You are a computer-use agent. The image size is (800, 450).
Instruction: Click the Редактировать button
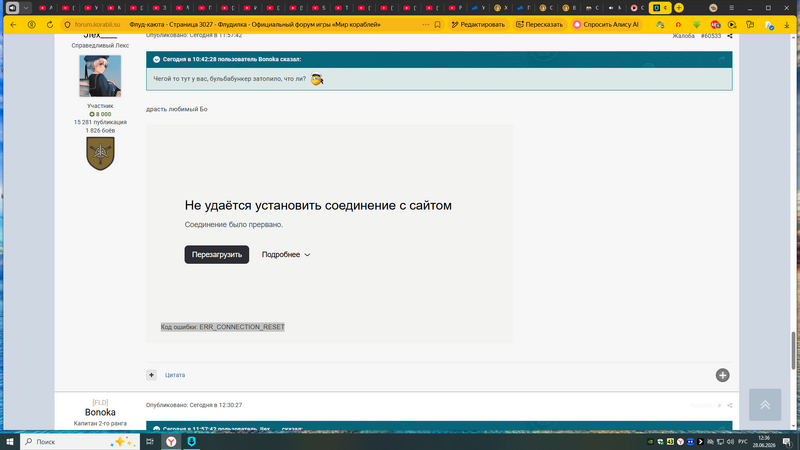coord(478,24)
